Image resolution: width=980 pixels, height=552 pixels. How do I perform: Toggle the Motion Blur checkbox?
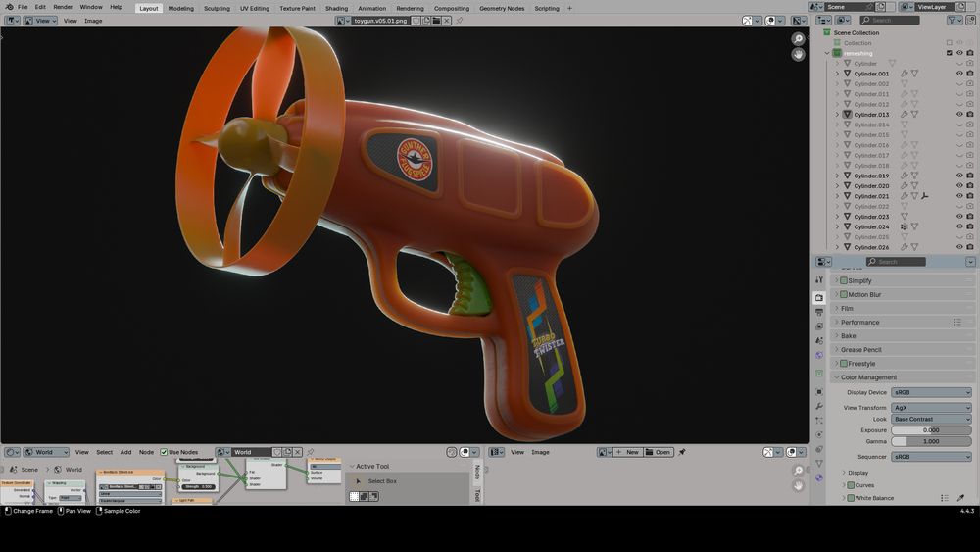(844, 294)
